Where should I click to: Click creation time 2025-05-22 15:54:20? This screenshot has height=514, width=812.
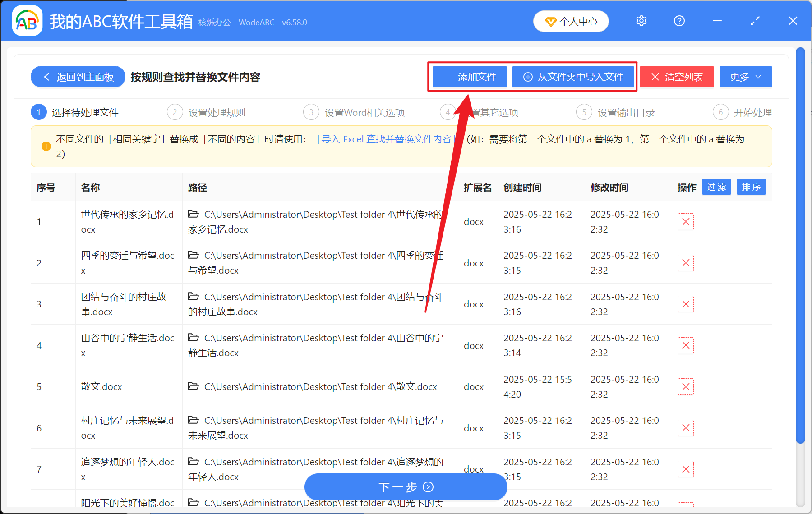tap(538, 387)
